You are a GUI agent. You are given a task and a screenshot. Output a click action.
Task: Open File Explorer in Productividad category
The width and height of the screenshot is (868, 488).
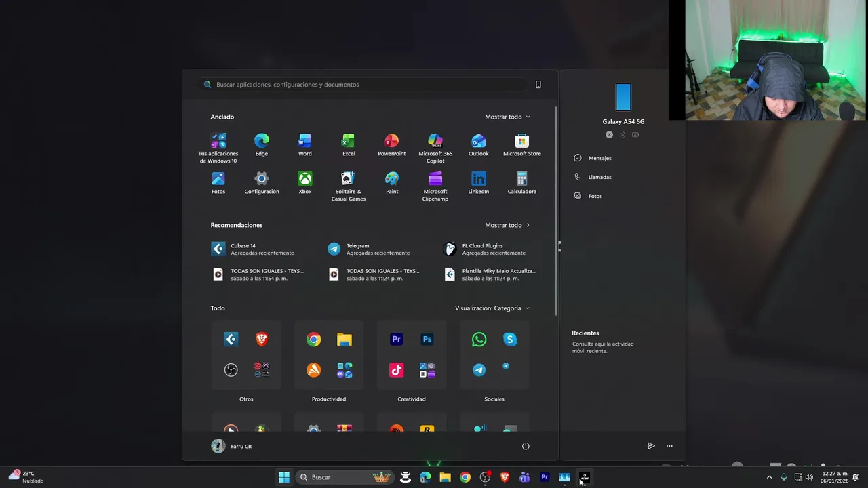(x=344, y=340)
